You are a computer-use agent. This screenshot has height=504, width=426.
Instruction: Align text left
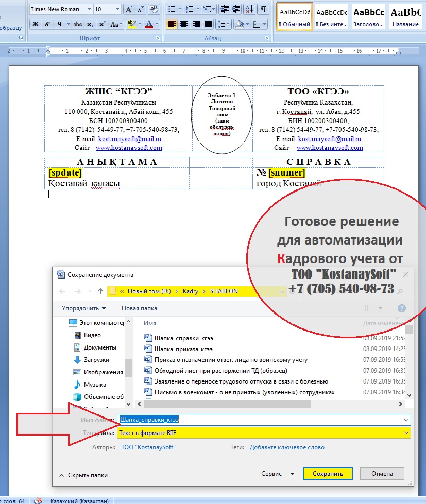pos(172,24)
